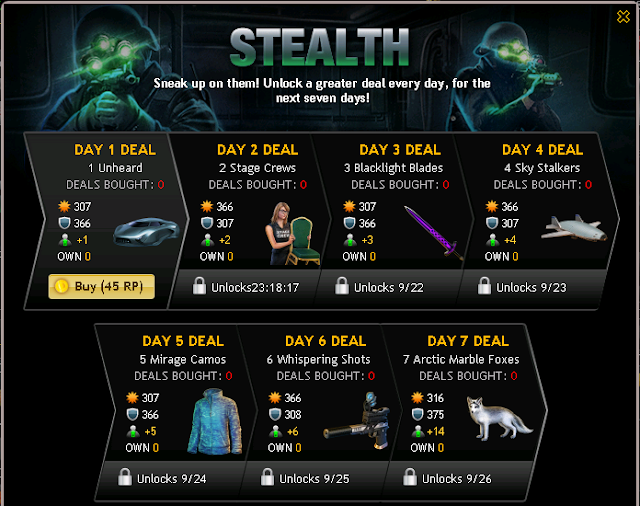Click the purple Blacklight Blade icon
Image resolution: width=640 pixels, height=506 pixels.
(433, 233)
